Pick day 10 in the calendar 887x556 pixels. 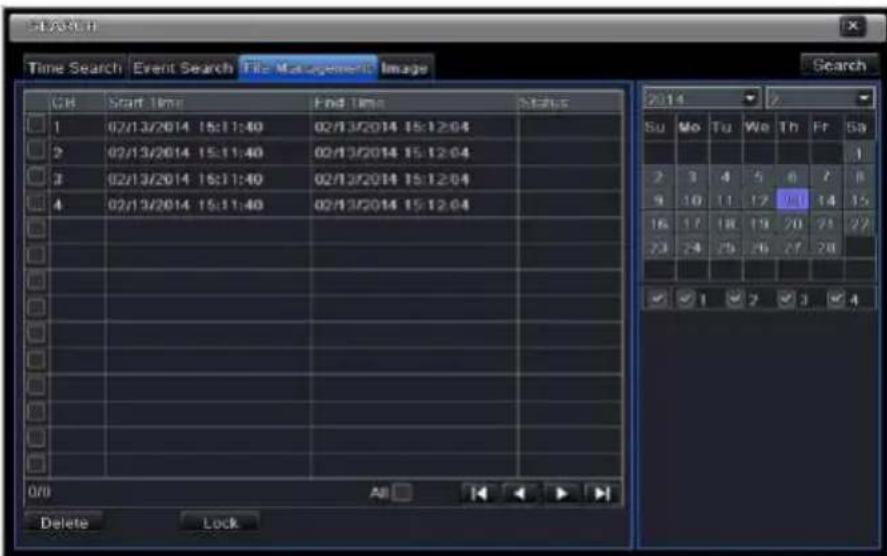[692, 200]
